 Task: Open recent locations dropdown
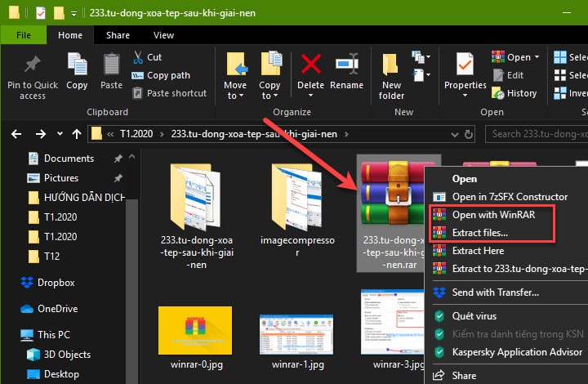[x=60, y=134]
